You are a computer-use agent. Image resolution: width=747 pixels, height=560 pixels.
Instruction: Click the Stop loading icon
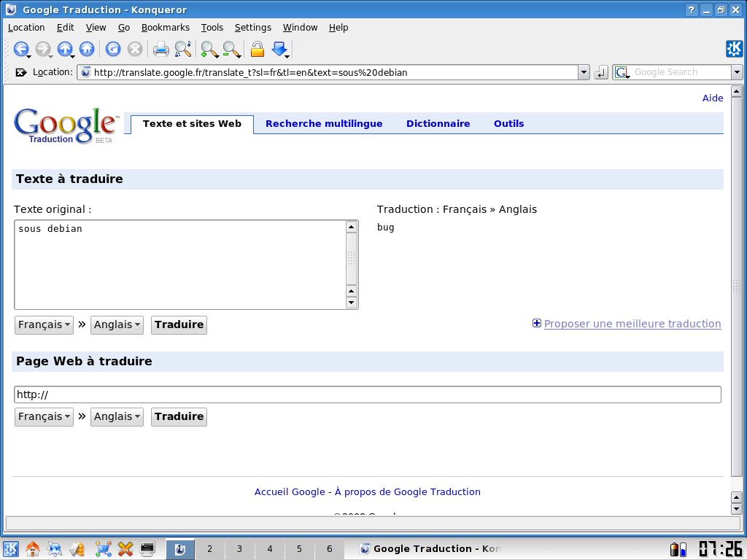pos(135,49)
